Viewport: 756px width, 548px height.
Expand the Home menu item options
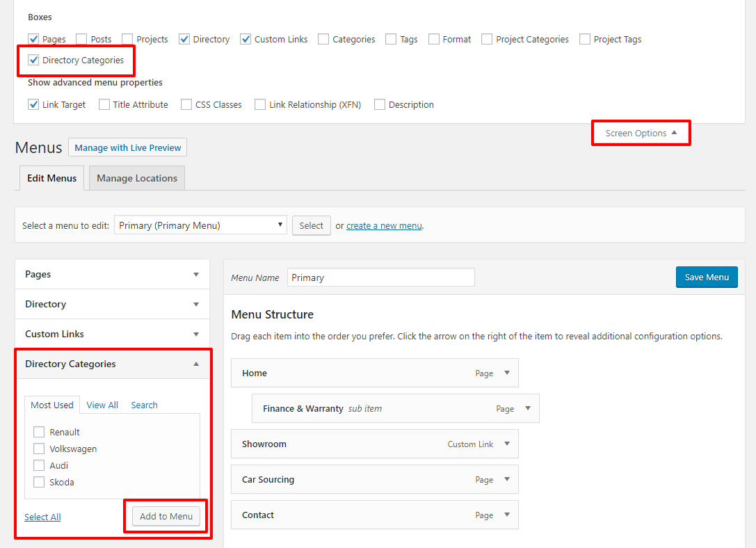click(x=507, y=373)
